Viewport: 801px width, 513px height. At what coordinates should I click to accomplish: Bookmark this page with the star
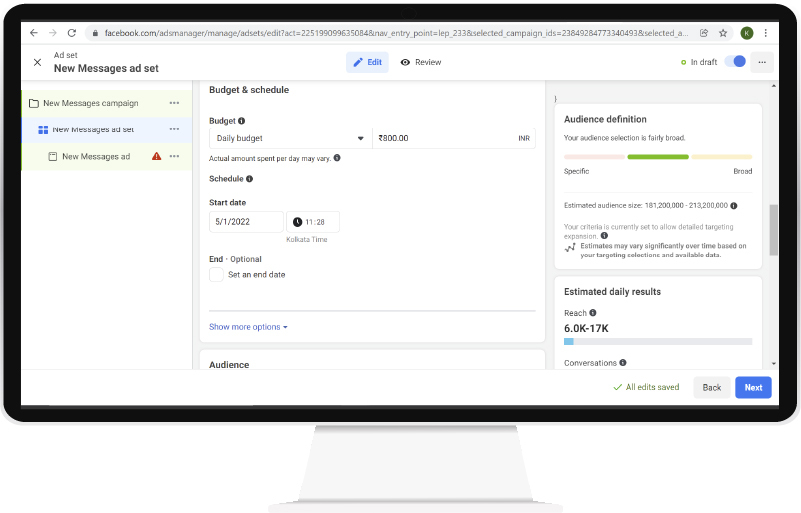(723, 33)
